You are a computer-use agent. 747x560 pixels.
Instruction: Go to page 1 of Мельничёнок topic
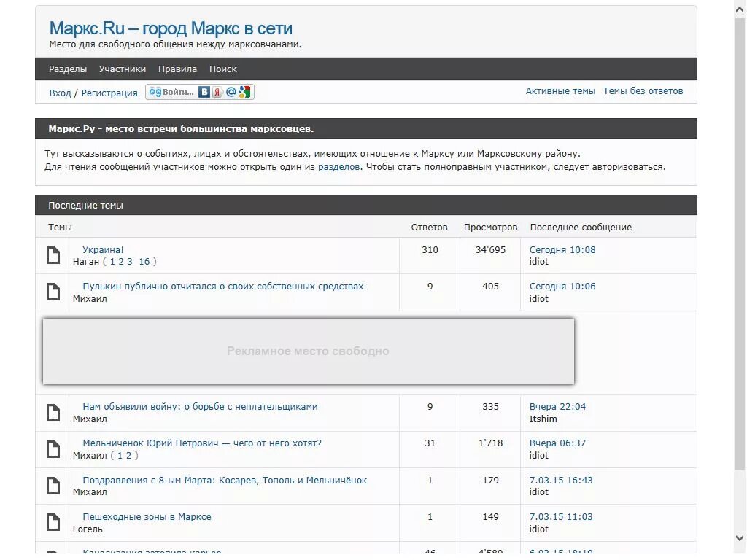pyautogui.click(x=120, y=455)
